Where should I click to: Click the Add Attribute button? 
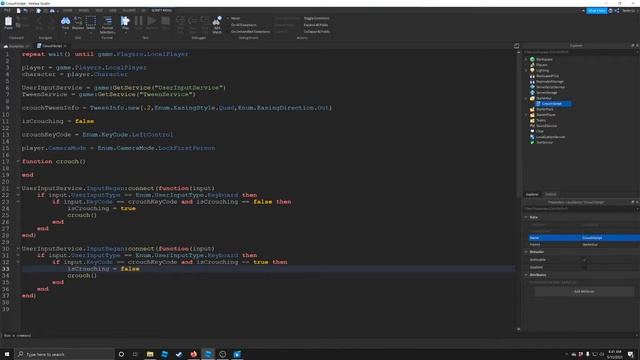584,291
